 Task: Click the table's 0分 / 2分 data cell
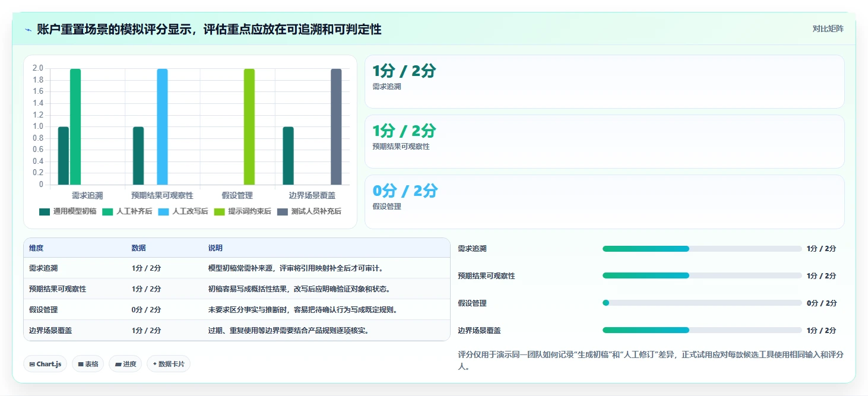(x=146, y=310)
